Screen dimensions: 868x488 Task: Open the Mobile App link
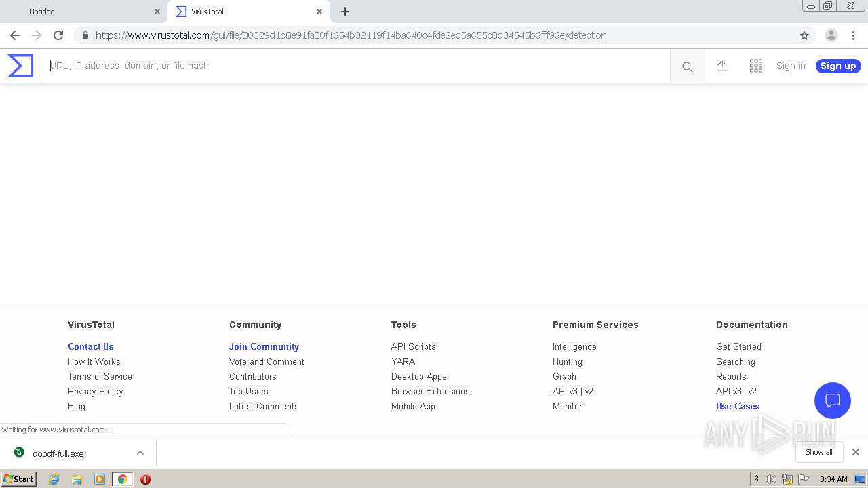(413, 406)
